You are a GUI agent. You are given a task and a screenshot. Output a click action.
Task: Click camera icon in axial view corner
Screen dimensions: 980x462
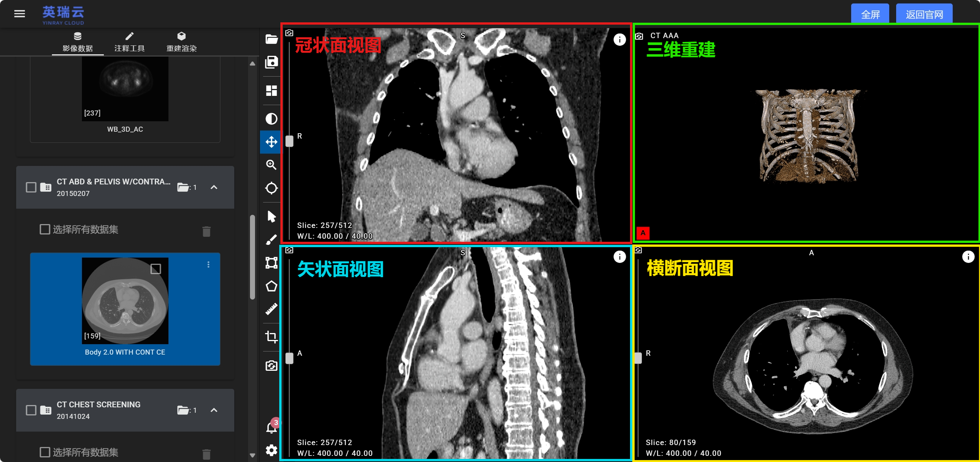(x=638, y=250)
